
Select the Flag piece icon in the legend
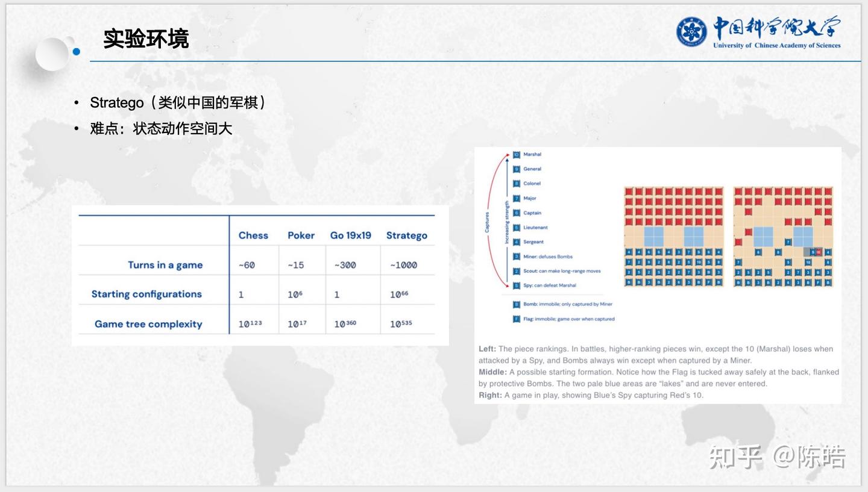coord(517,319)
